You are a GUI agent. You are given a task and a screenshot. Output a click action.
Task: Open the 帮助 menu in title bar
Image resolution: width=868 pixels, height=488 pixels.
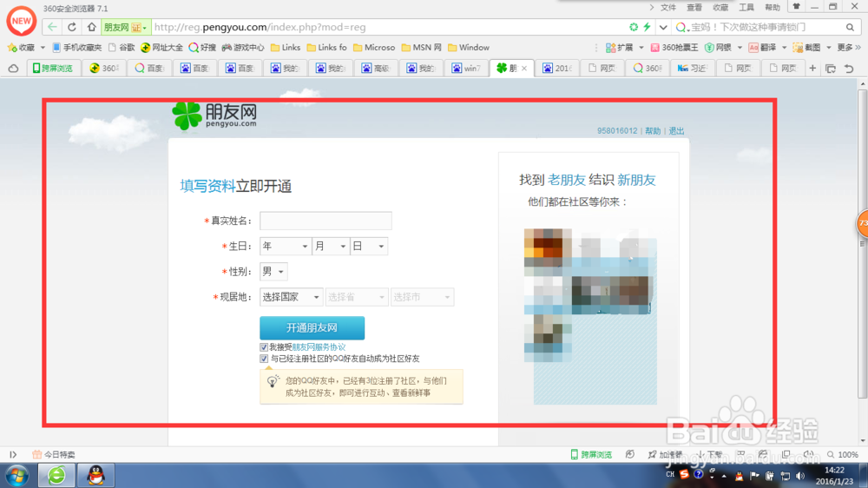click(773, 7)
